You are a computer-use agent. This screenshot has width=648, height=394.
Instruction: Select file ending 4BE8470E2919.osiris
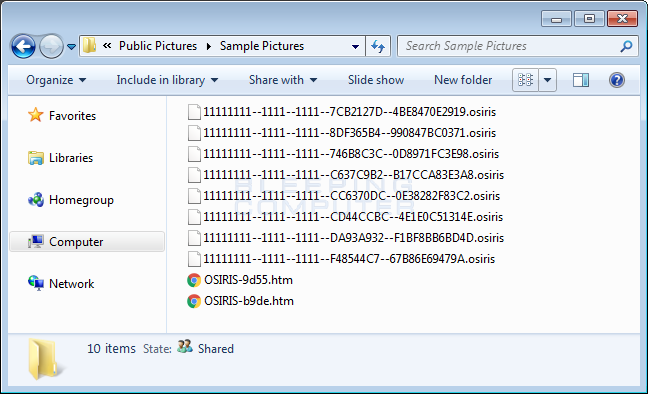coord(349,112)
